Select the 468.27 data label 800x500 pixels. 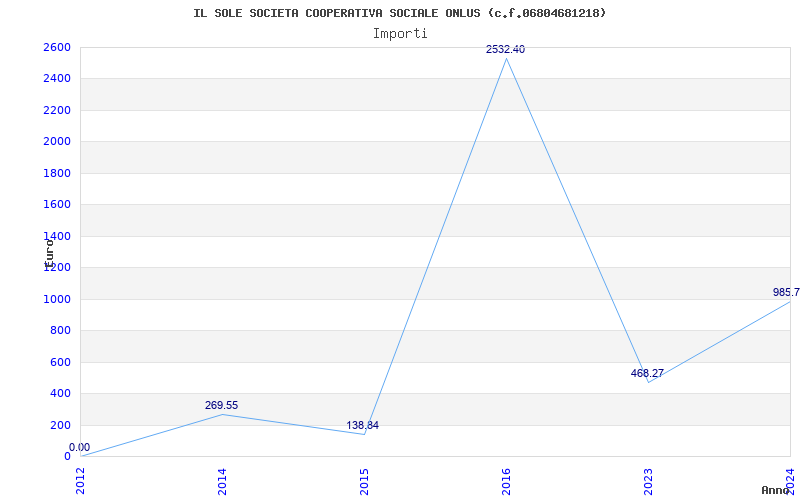[647, 373]
